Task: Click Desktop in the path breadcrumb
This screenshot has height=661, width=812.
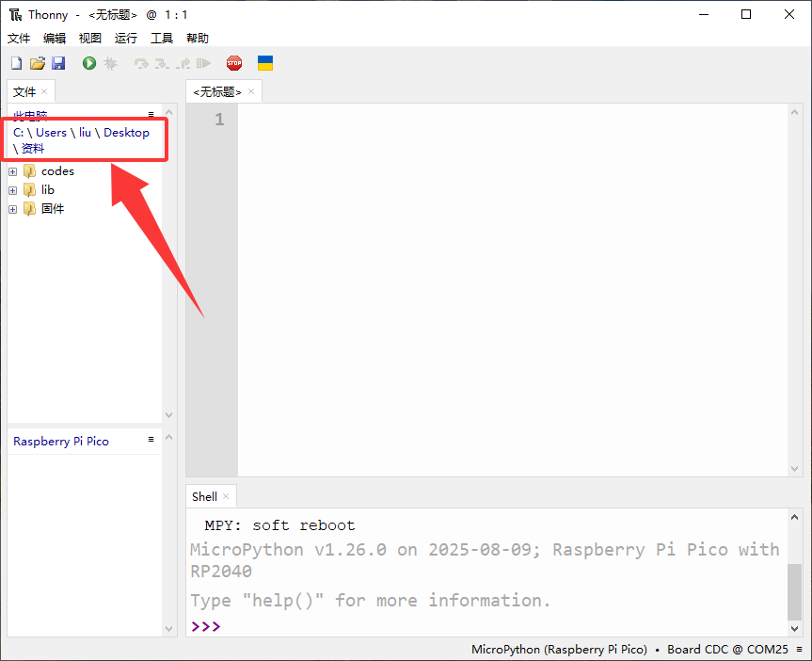Action: [126, 133]
